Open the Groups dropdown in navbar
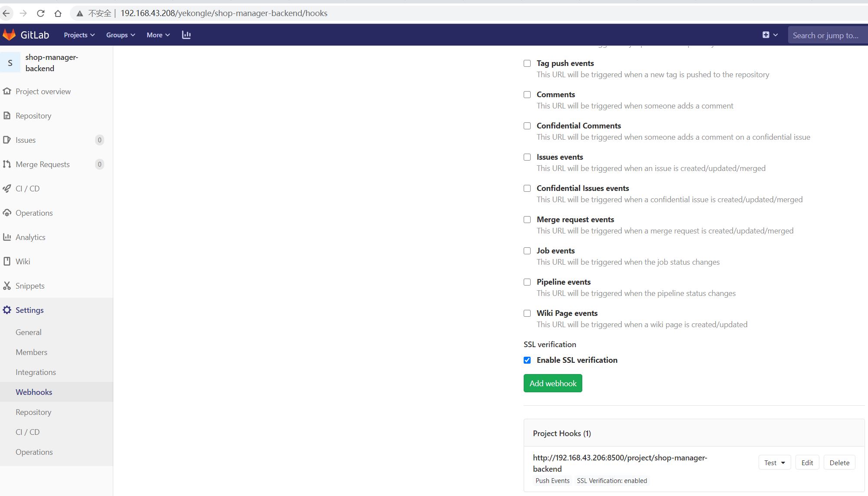Image resolution: width=868 pixels, height=496 pixels. [120, 35]
